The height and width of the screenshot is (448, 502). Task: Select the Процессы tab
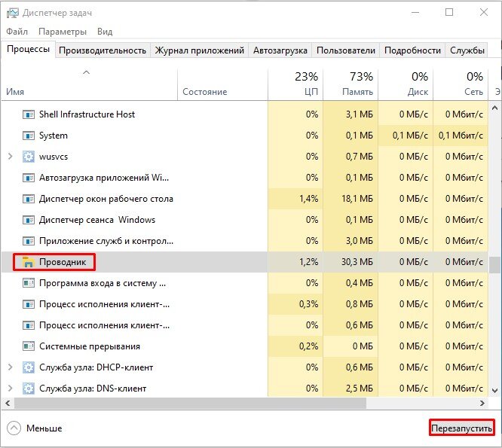28,49
